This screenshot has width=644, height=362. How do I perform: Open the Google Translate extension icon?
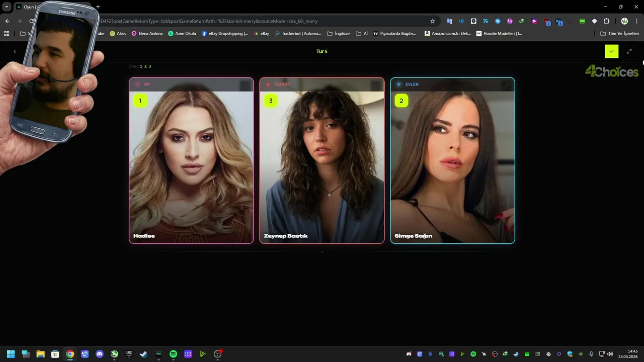[x=449, y=21]
